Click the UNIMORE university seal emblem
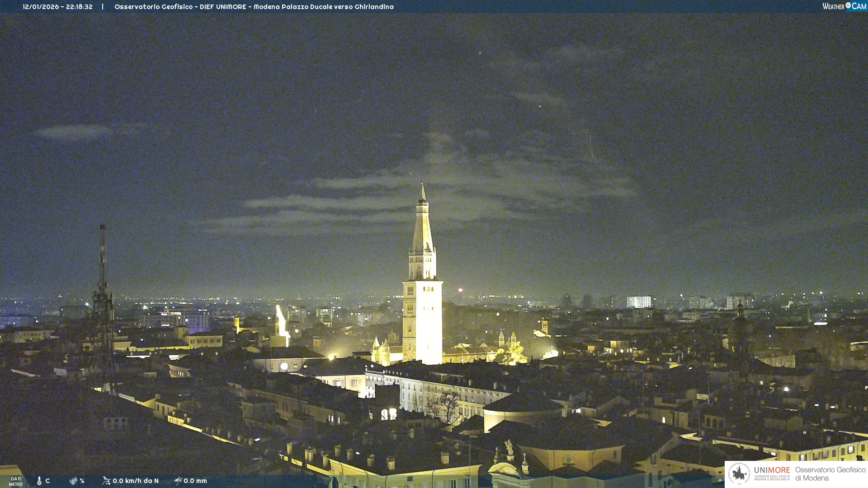This screenshot has width=868, height=488. [739, 474]
